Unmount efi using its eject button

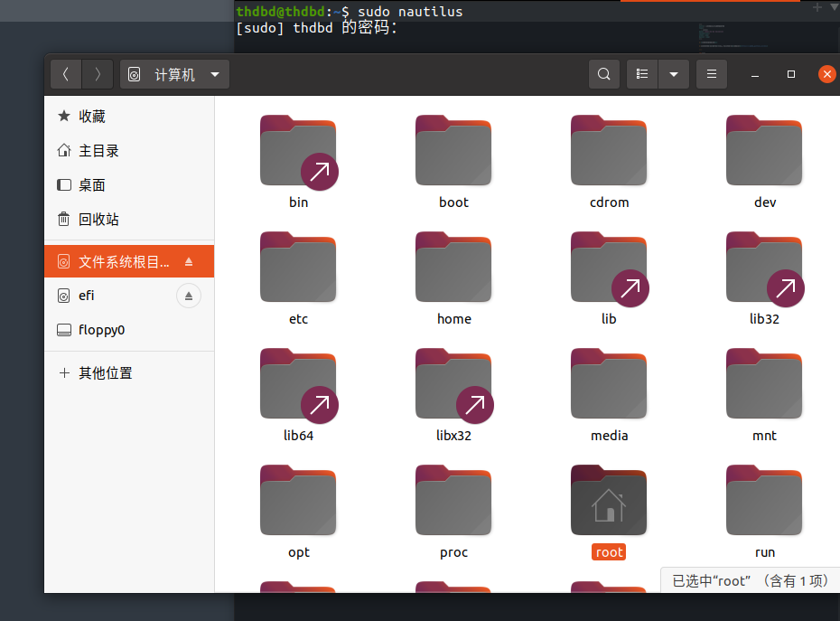(x=189, y=296)
